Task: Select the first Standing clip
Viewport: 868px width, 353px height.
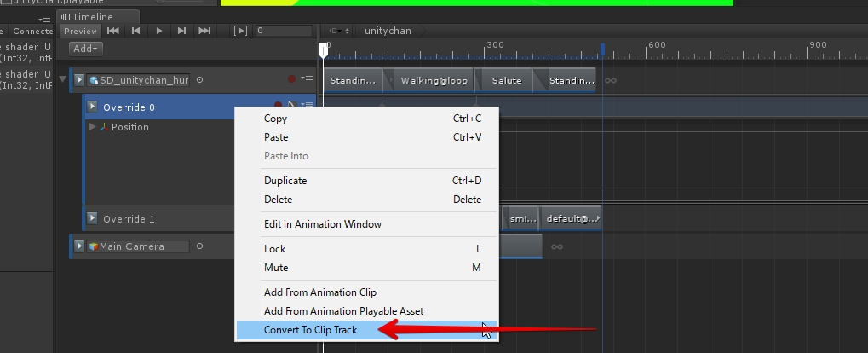Action: tap(353, 80)
